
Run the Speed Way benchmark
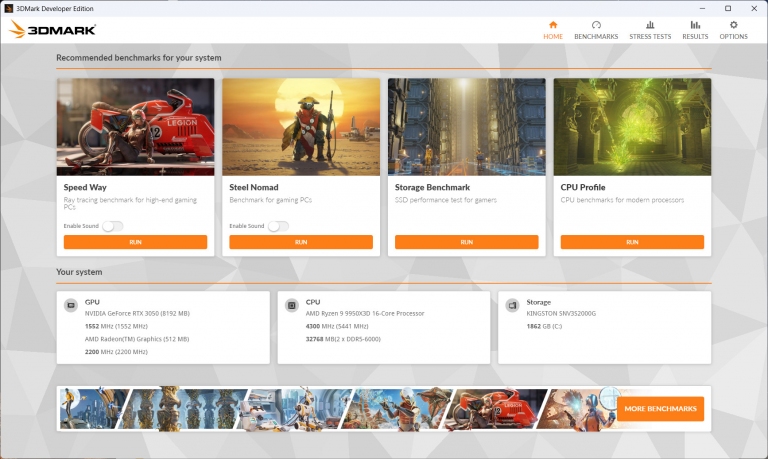135,242
